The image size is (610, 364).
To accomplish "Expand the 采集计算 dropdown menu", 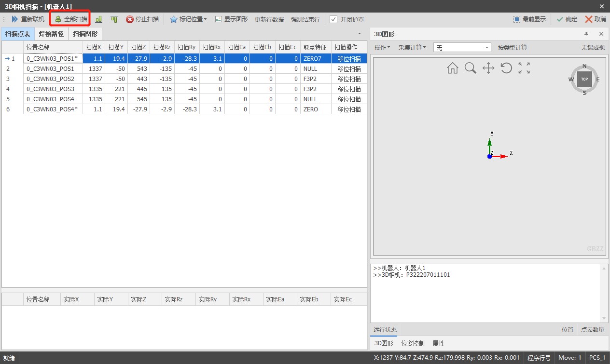I will point(412,47).
